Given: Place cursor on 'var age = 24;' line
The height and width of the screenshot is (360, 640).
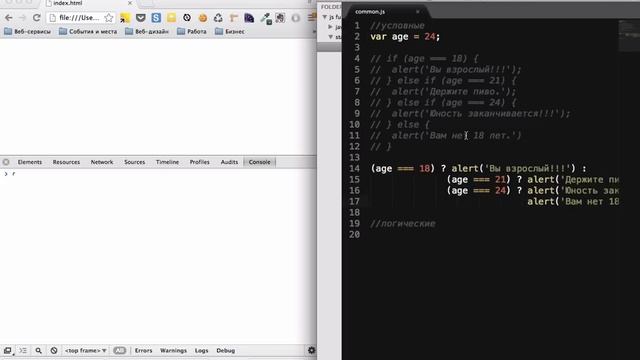Looking at the screenshot, I should (x=405, y=37).
